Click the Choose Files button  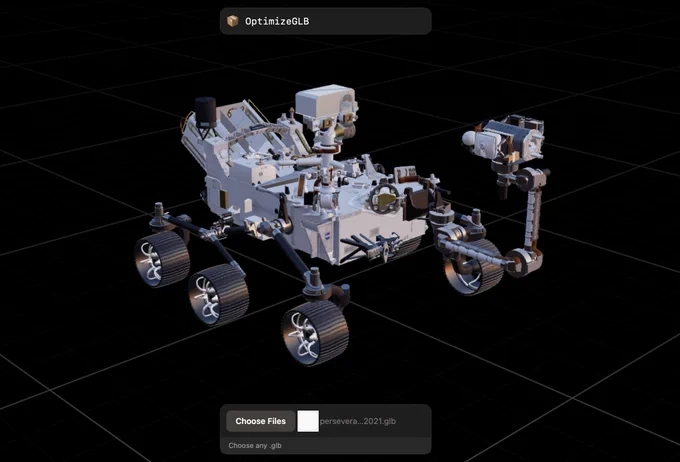click(x=261, y=421)
